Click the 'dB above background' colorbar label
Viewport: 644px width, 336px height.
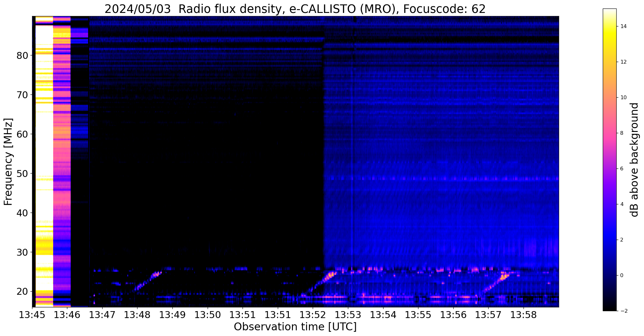click(635, 160)
